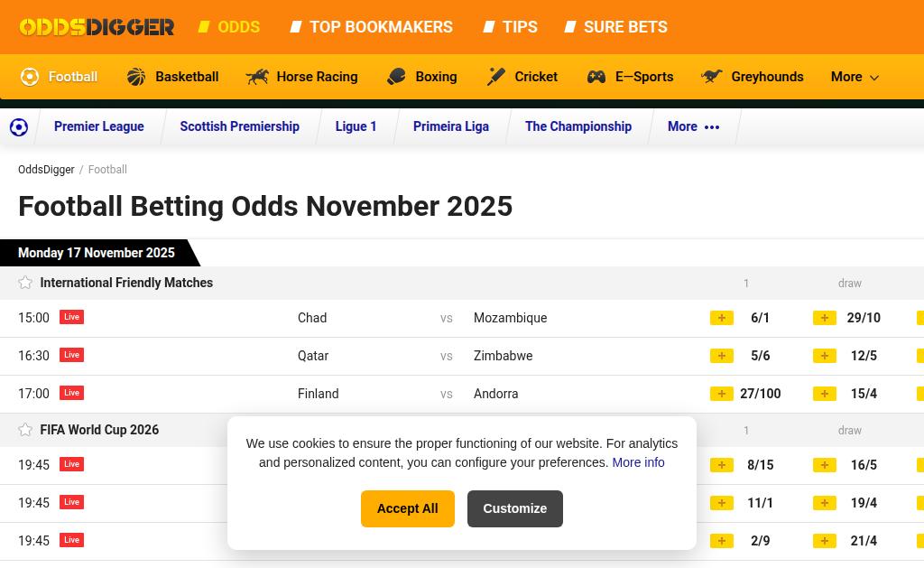
Task: Customize cookie preferences
Action: pyautogui.click(x=514, y=508)
